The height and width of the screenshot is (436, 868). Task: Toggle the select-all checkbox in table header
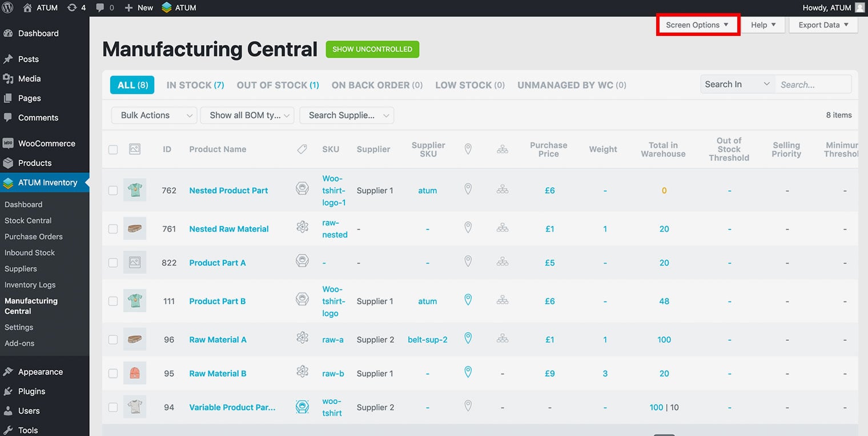[113, 150]
